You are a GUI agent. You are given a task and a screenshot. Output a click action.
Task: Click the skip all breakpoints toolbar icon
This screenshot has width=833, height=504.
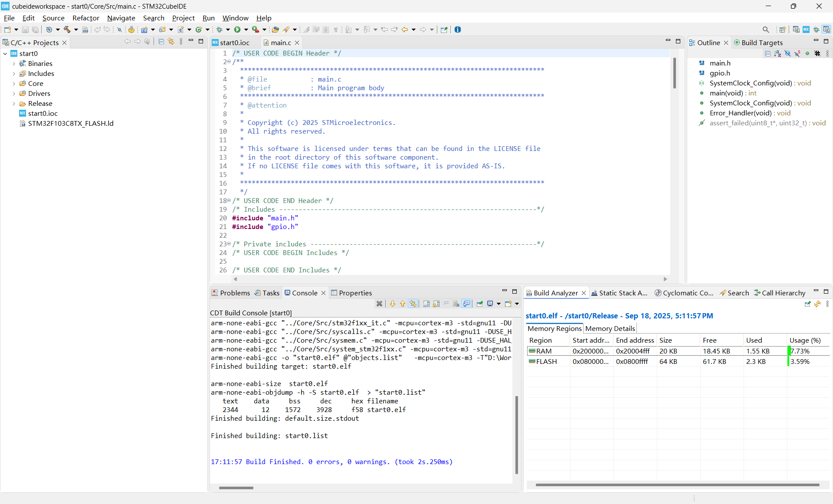(119, 29)
